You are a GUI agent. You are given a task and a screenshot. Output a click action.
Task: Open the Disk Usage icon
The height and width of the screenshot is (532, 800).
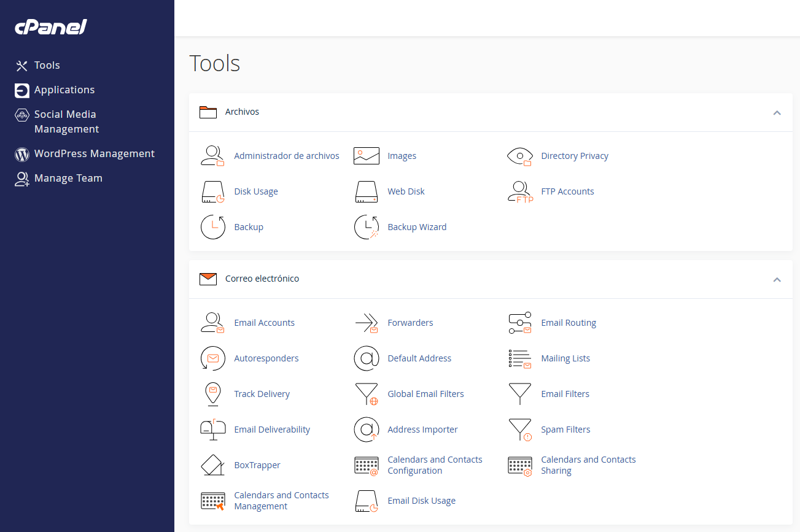(213, 191)
